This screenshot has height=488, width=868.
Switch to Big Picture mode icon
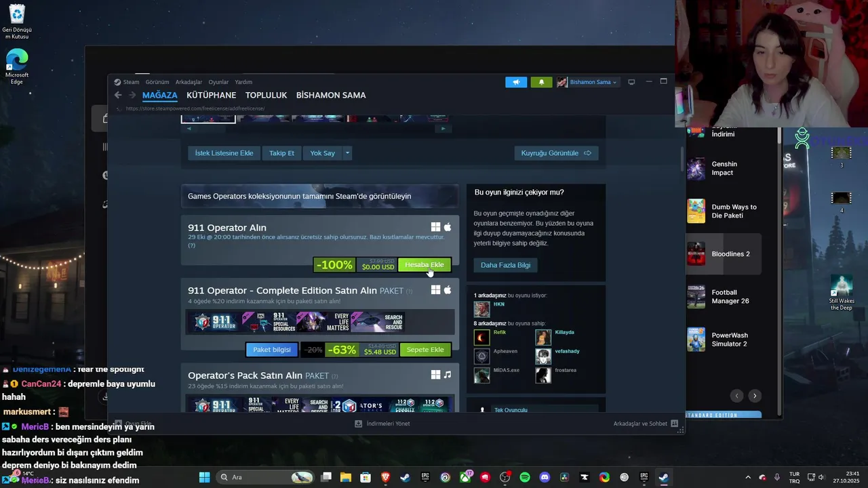click(631, 82)
